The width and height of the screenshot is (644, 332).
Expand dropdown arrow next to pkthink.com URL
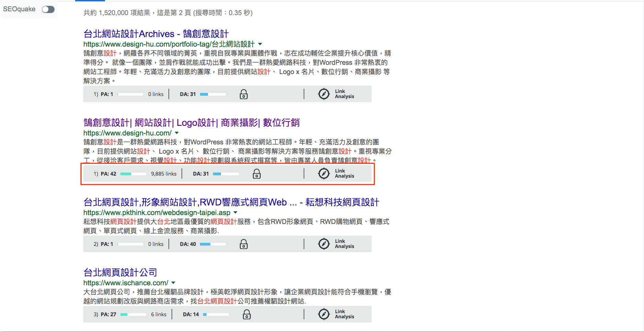(235, 212)
